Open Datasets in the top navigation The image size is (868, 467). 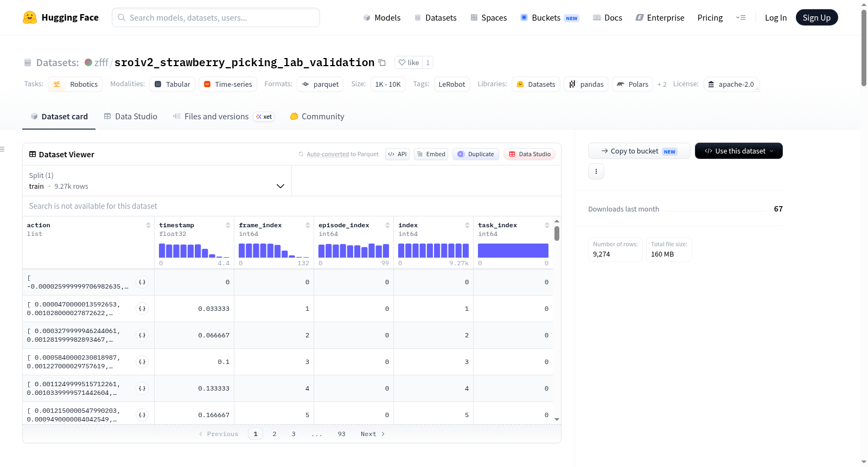[436, 18]
